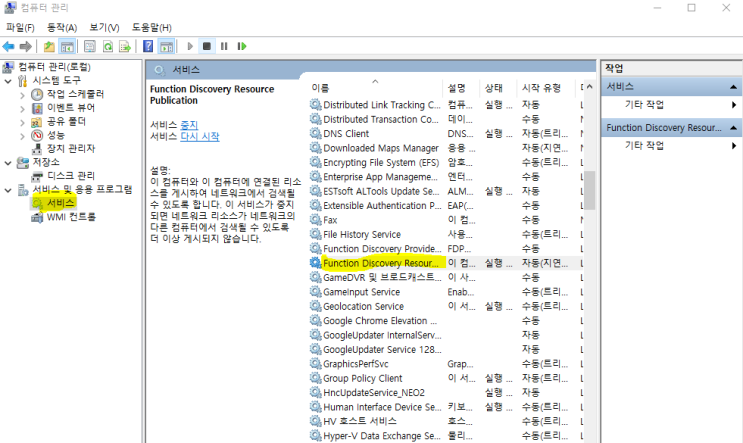Select 이벤트 뷰어 in the tree
743x443 pixels.
pyautogui.click(x=71, y=108)
